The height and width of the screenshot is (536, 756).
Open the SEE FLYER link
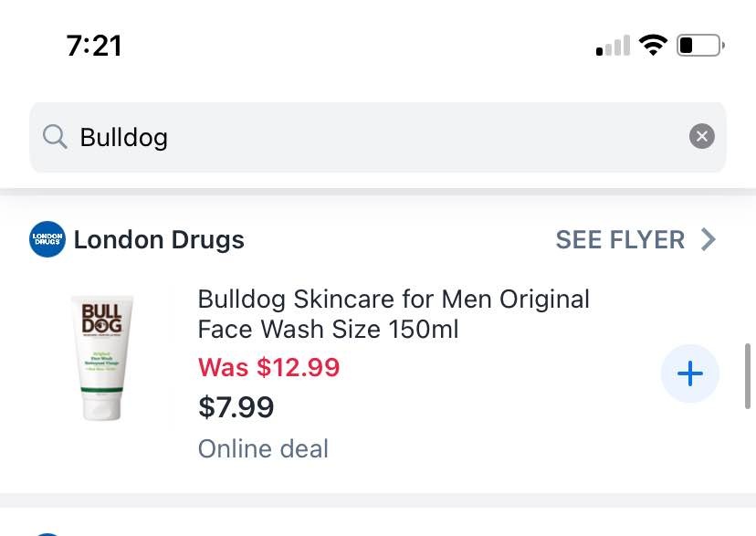click(620, 239)
